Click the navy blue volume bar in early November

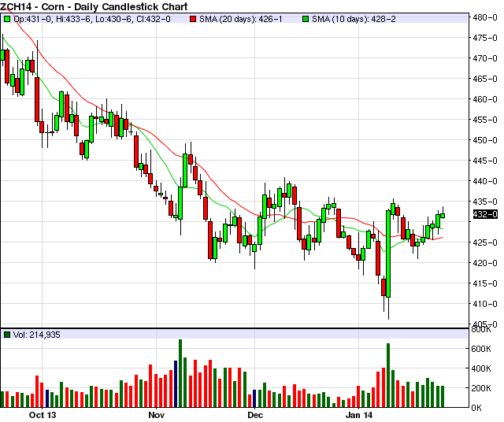tap(176, 384)
